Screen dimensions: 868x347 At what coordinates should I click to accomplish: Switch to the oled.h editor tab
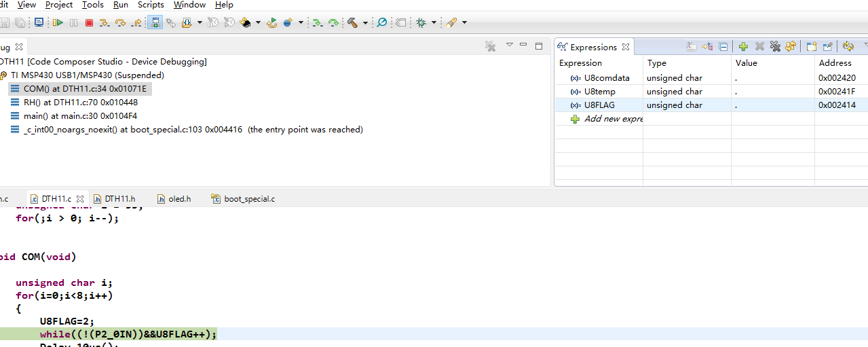(x=174, y=199)
